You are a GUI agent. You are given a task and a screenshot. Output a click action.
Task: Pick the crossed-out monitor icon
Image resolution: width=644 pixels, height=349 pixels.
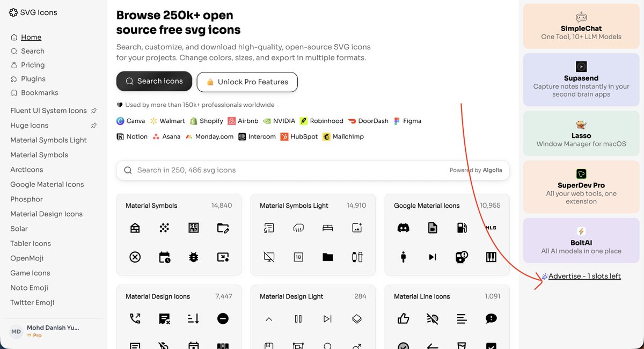tap(269, 257)
